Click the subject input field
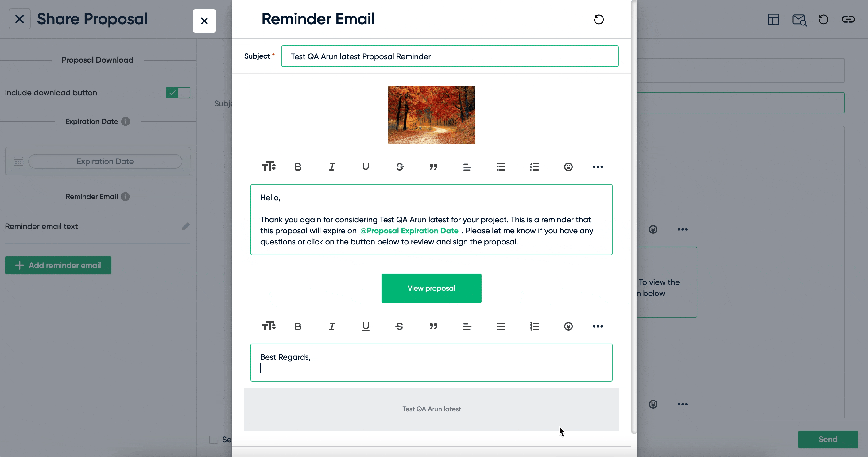 pos(449,56)
